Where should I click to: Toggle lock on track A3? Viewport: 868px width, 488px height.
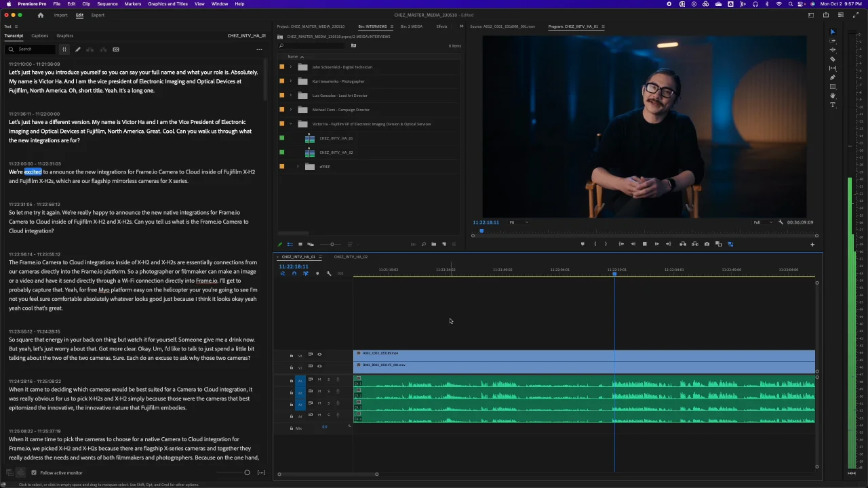pos(292,403)
